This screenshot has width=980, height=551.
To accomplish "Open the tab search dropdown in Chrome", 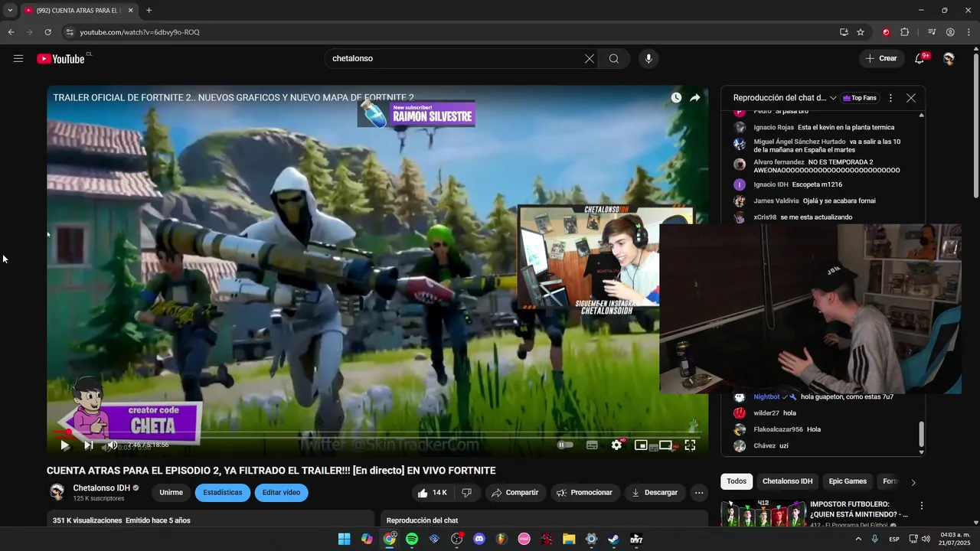I will [10, 11].
